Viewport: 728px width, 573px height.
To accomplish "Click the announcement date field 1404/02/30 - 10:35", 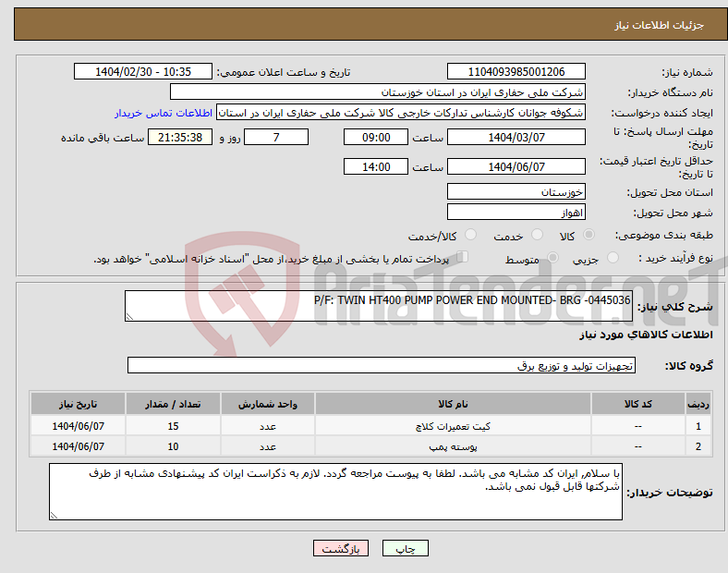I will (x=143, y=71).
